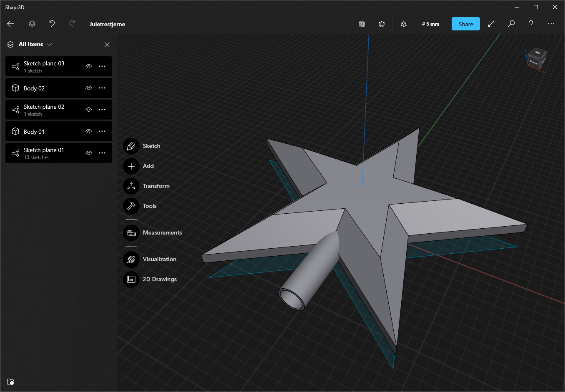Open the options menu for Body 02
Viewport: 565px width, 392px height.
tap(102, 88)
